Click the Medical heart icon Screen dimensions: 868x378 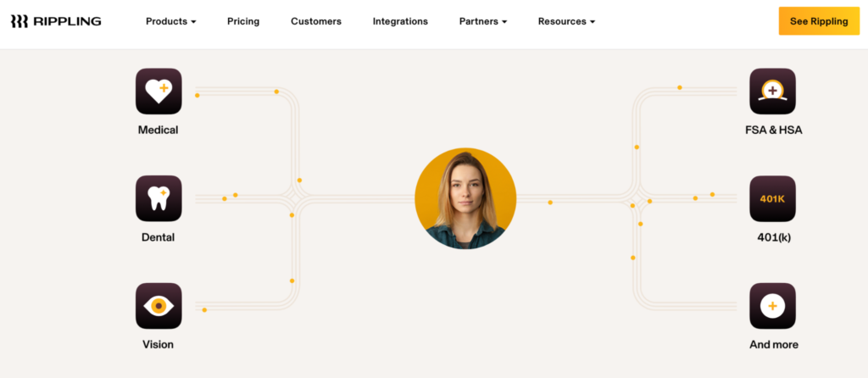tap(159, 92)
